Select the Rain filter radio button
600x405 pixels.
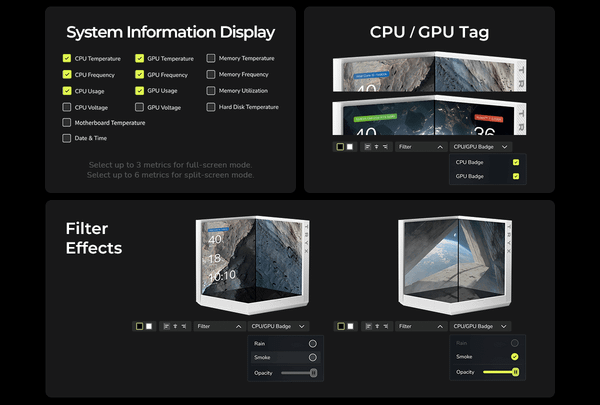[x=312, y=343]
